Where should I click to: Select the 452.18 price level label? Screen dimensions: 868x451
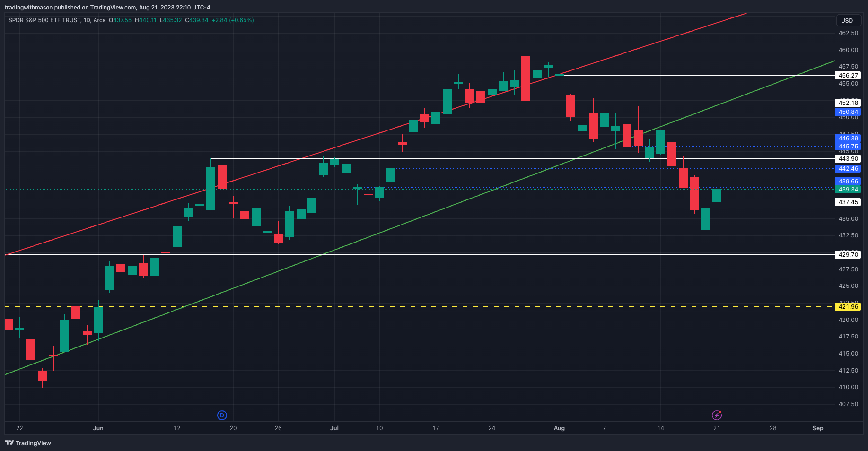coord(848,103)
